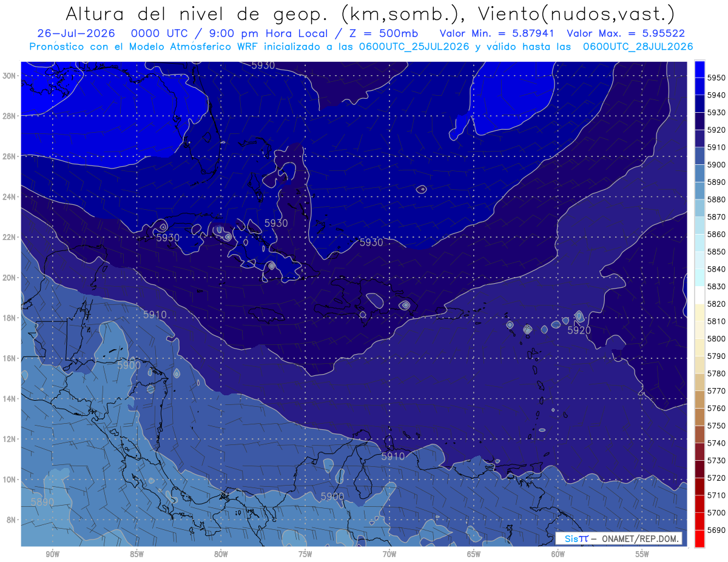
Task: Click the 85W longitude label
Action: 136,554
